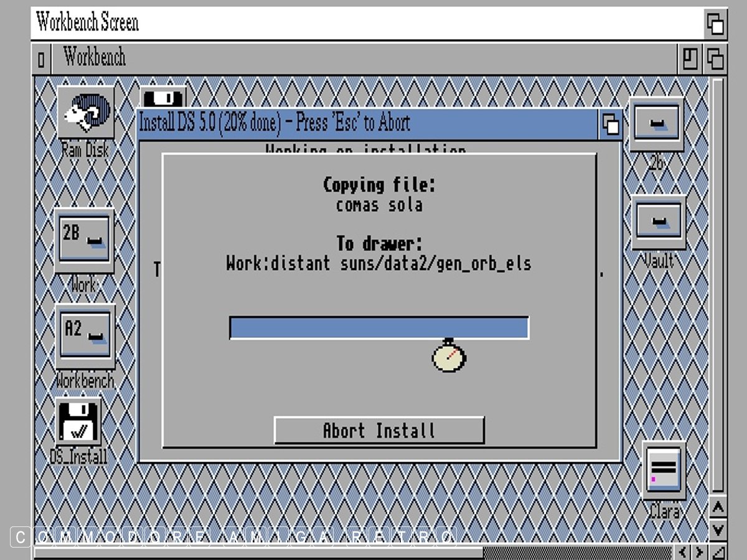
Task: Click the Workbench window scroll left arrow
Action: (684, 552)
